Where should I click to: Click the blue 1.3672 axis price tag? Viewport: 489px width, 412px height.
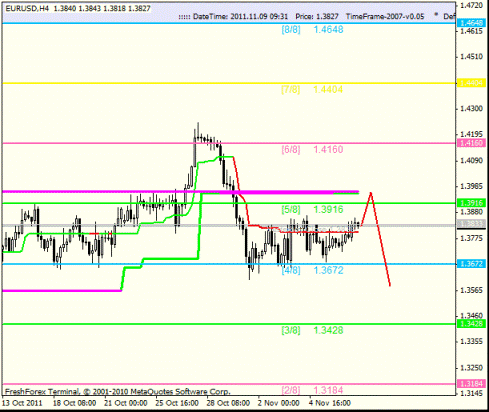(470, 264)
